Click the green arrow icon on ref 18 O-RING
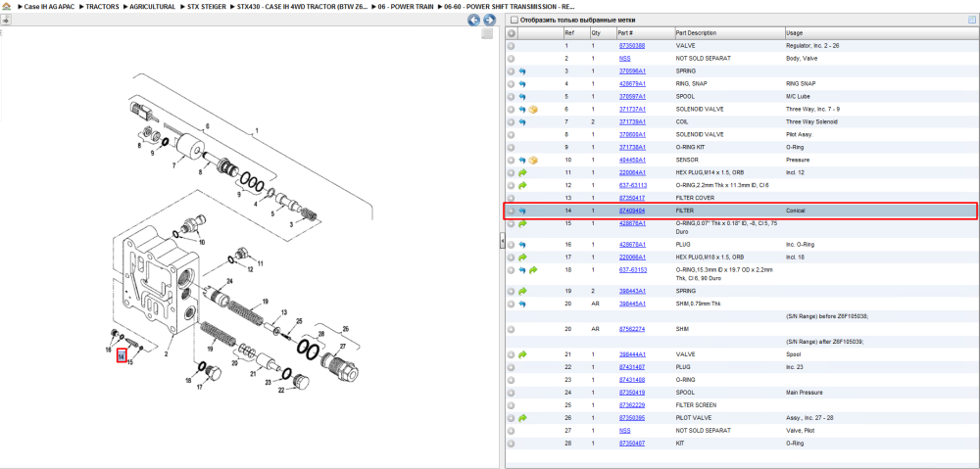Screen dimensions: 980x469 click(x=533, y=270)
